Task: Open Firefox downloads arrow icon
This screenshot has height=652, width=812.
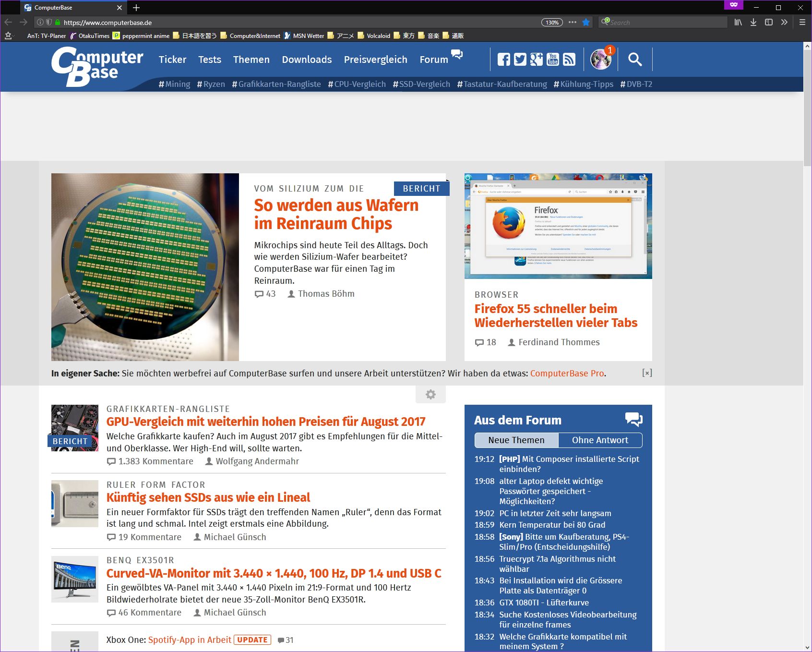Action: pyautogui.click(x=753, y=22)
